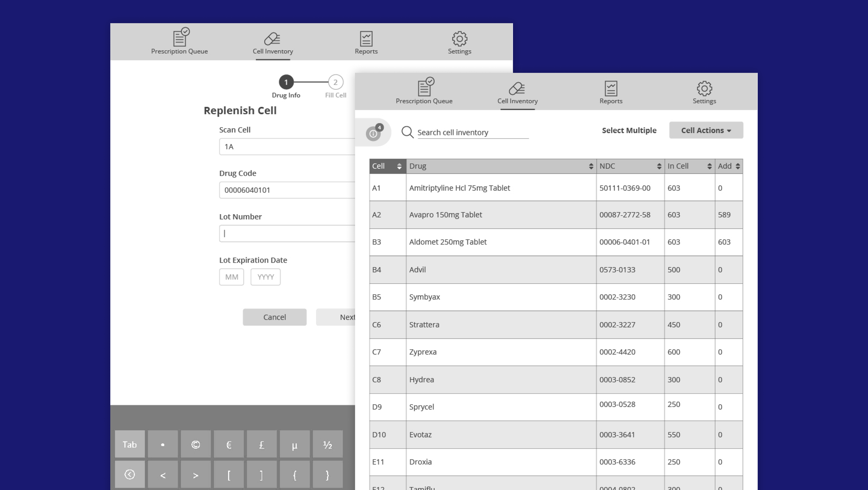Tap the left square bracket key
868x490 pixels.
coord(229,474)
